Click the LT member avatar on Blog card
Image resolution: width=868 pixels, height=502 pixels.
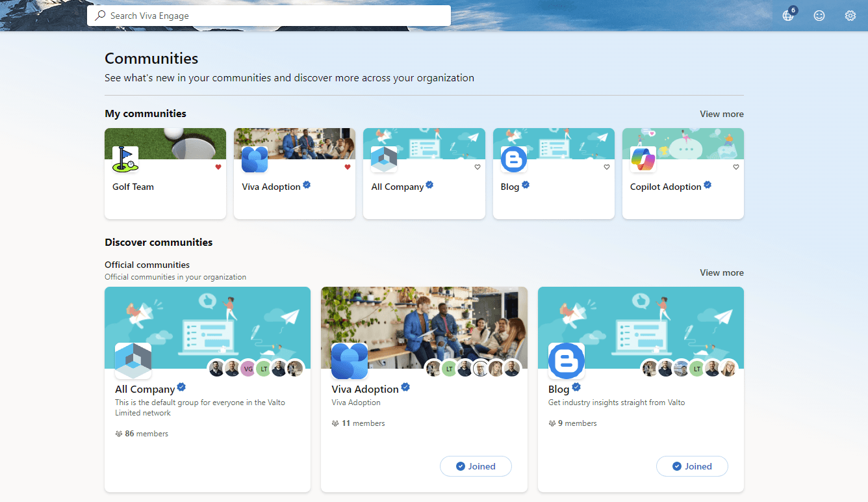(697, 369)
